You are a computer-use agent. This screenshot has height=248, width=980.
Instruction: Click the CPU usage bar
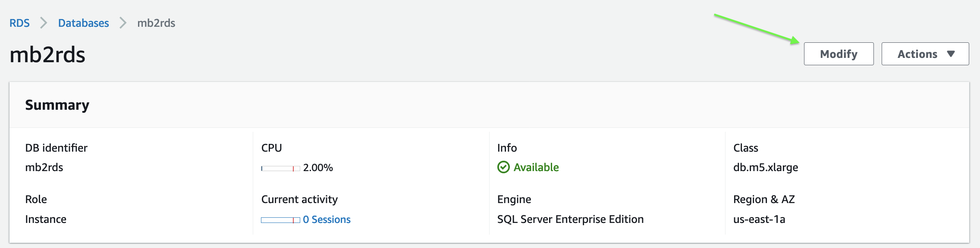[x=280, y=169]
